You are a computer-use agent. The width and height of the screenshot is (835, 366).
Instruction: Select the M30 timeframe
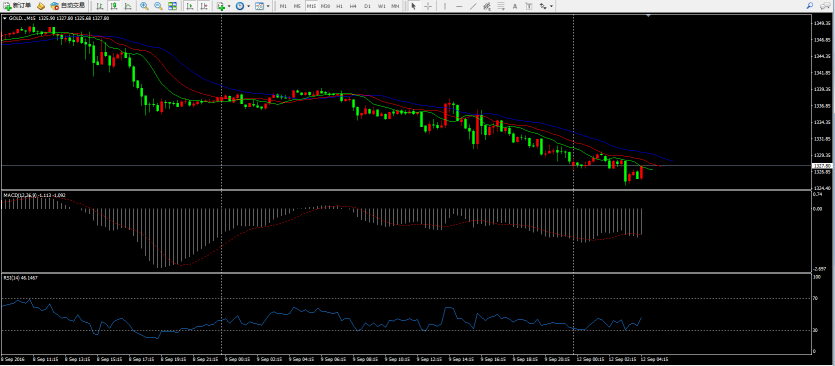coord(325,6)
